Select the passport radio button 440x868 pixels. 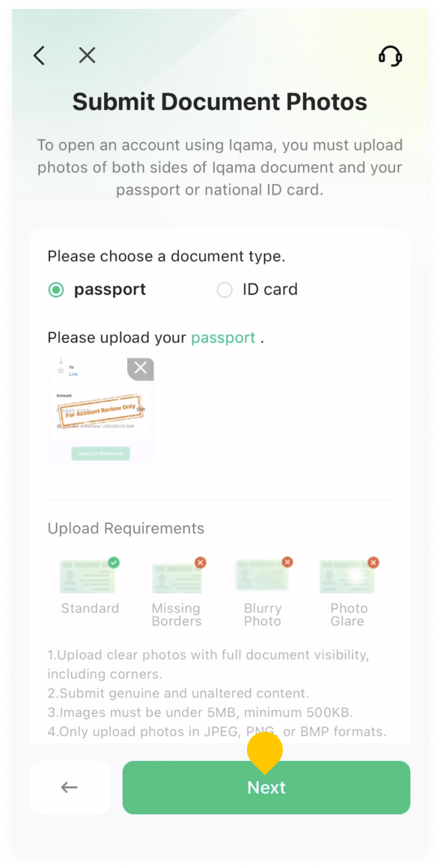(x=56, y=290)
